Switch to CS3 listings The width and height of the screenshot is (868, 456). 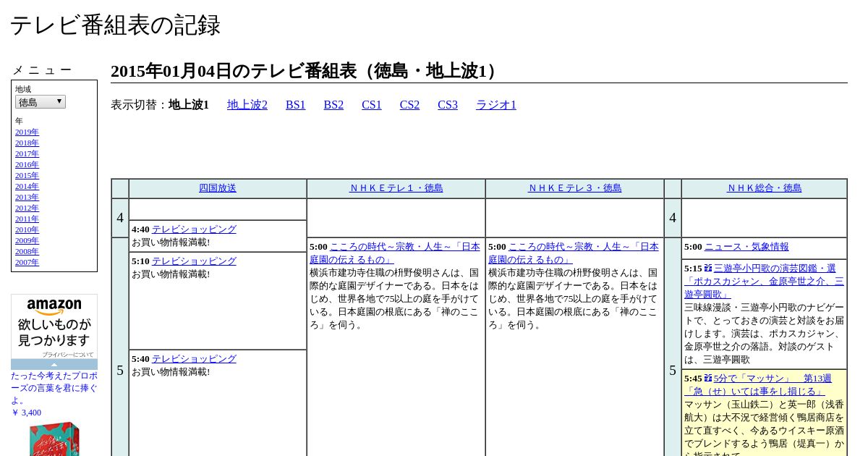(448, 105)
